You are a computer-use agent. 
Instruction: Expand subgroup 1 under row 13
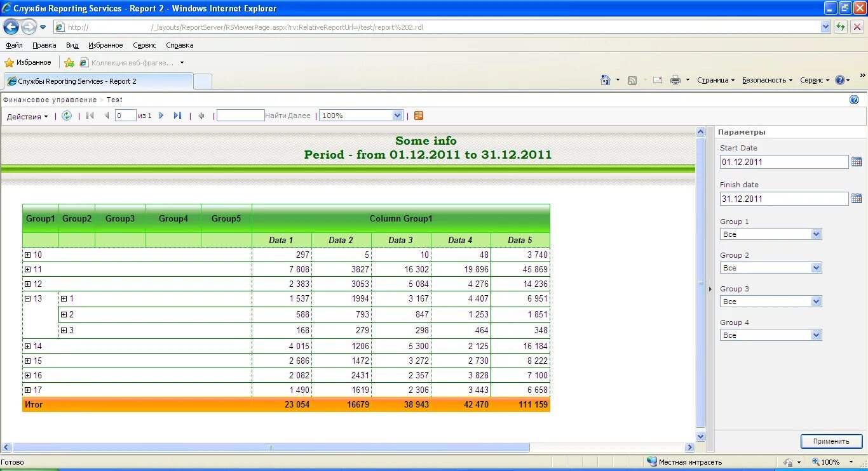[x=64, y=298]
